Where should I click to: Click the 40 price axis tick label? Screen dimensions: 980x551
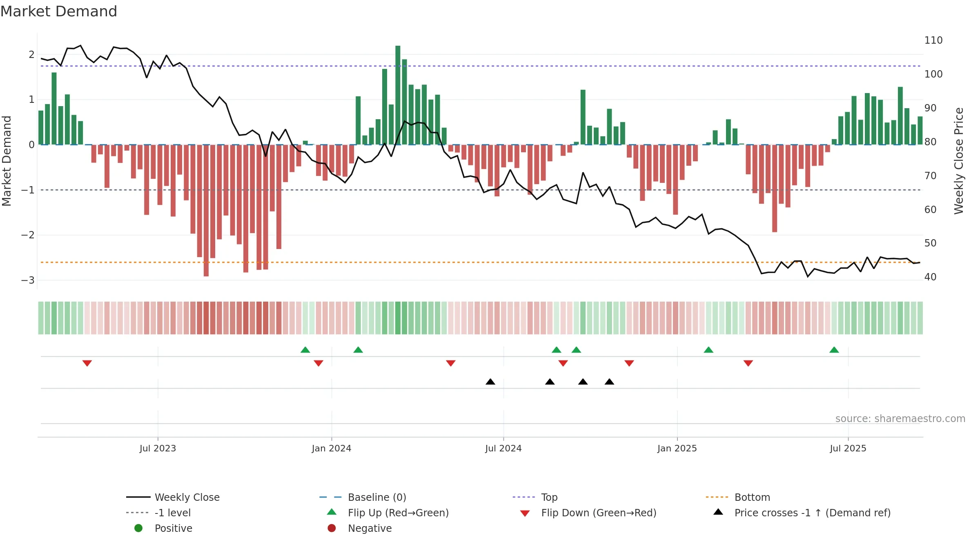tap(930, 277)
